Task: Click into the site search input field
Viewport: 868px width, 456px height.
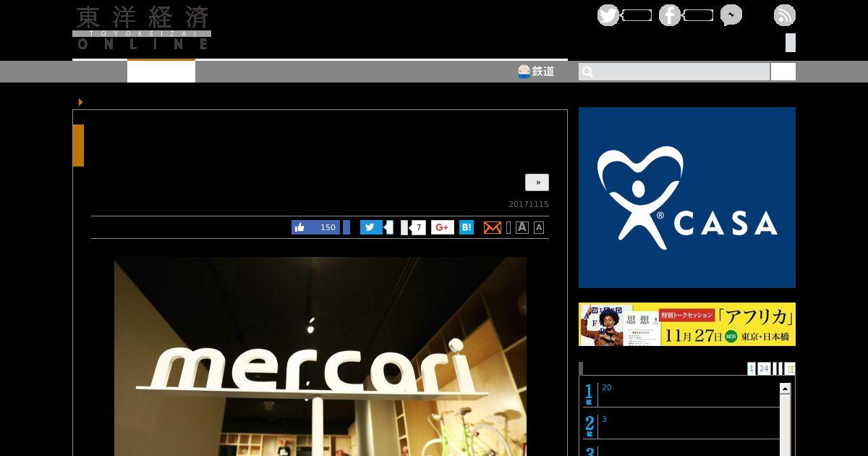Action: pos(674,72)
